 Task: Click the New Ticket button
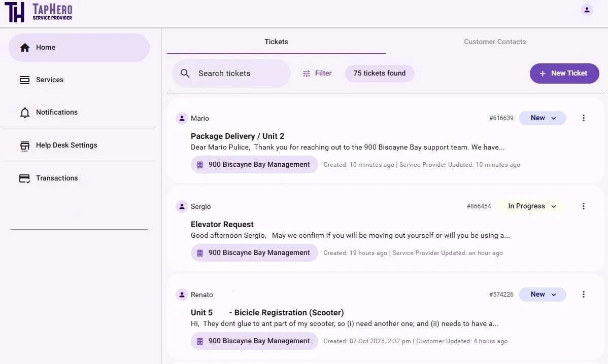tap(564, 73)
